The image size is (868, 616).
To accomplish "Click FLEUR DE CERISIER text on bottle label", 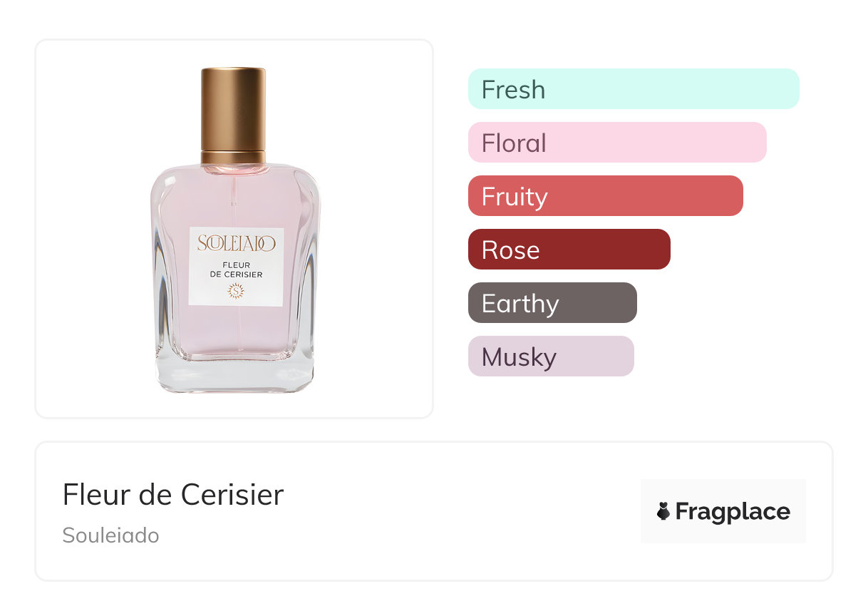I will (x=236, y=269).
